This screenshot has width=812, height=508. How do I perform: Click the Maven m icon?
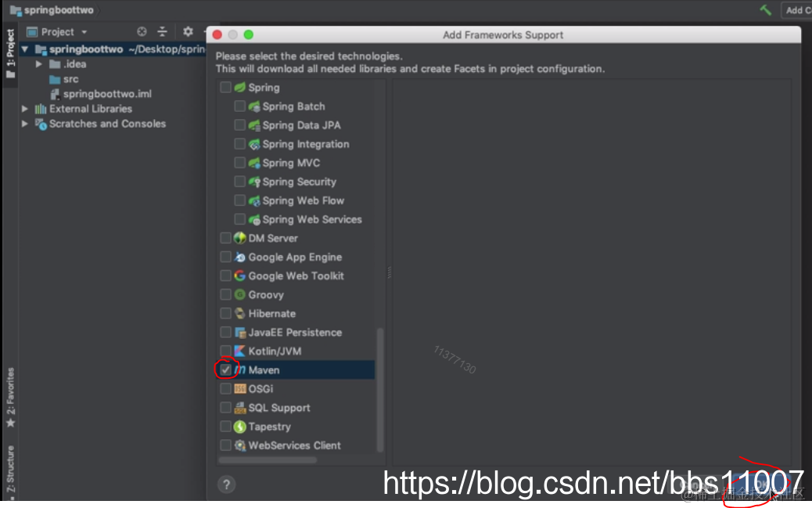pos(240,369)
